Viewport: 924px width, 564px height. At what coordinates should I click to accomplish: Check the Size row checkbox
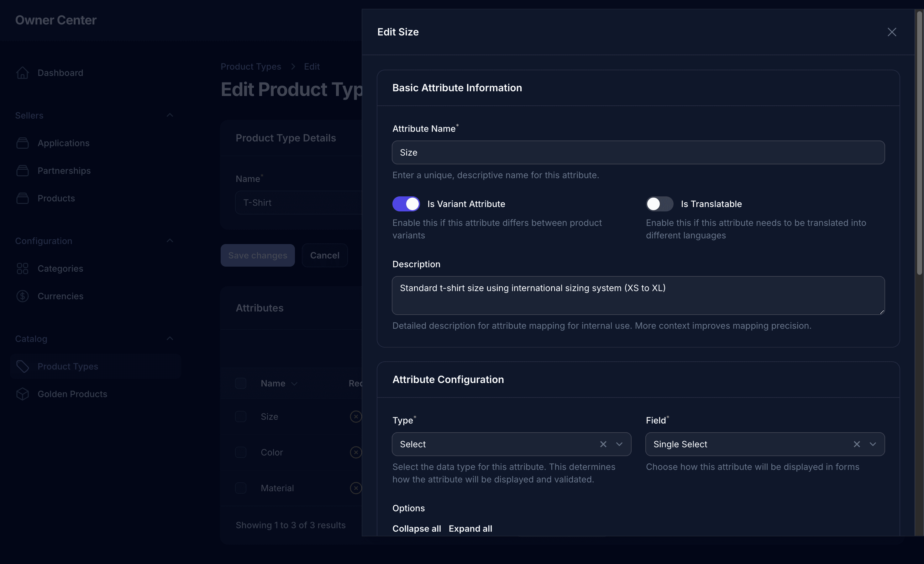241,417
